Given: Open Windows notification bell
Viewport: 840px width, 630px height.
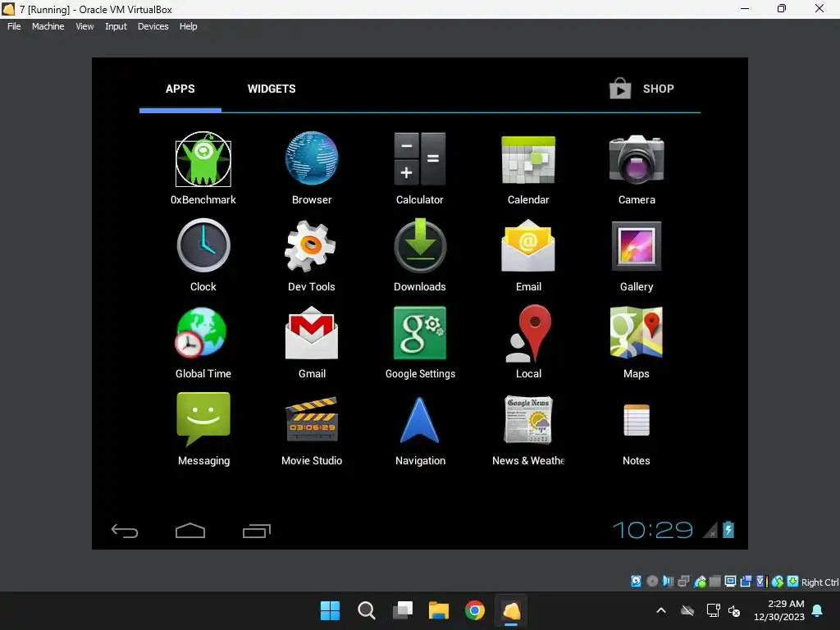Looking at the screenshot, I should coord(818,610).
